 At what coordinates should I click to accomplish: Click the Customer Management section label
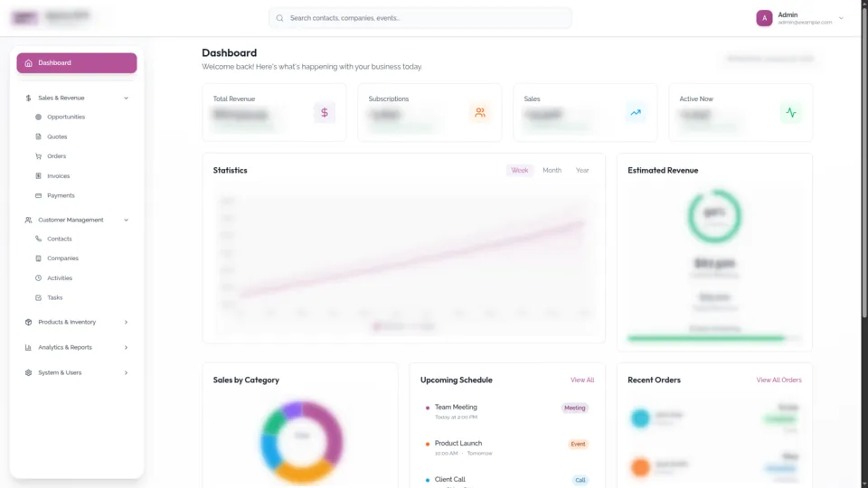(71, 220)
